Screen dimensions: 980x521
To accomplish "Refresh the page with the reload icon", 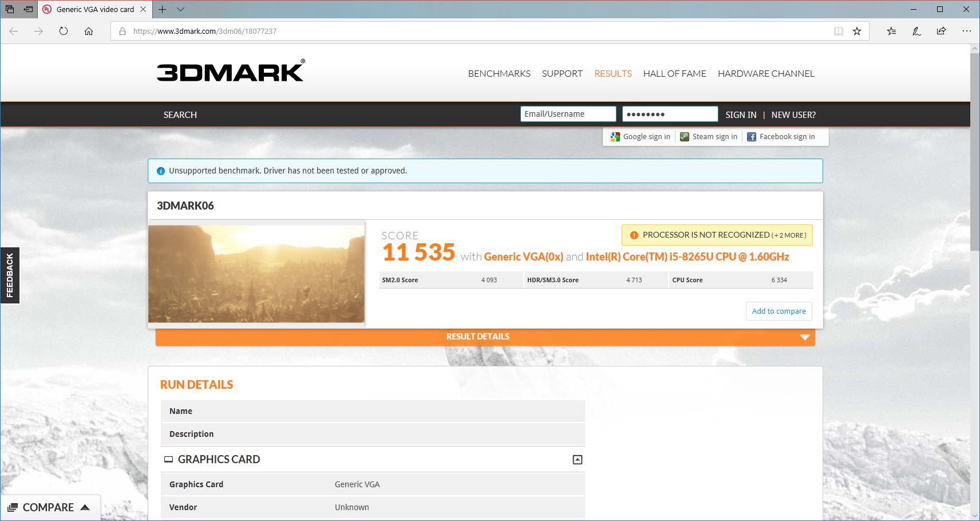I will click(x=64, y=31).
